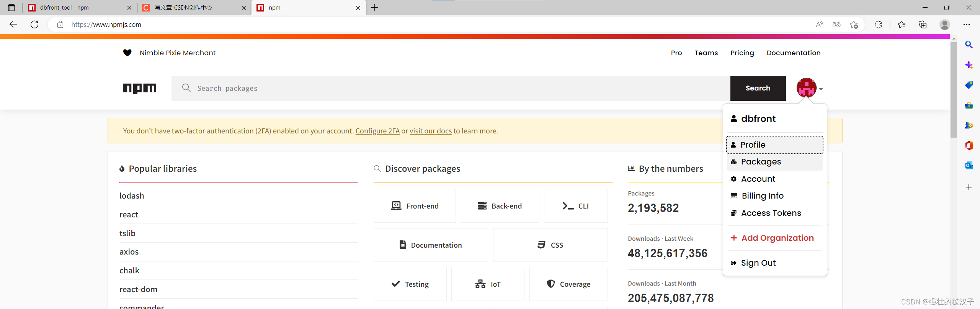Browse Testing packages

[410, 284]
